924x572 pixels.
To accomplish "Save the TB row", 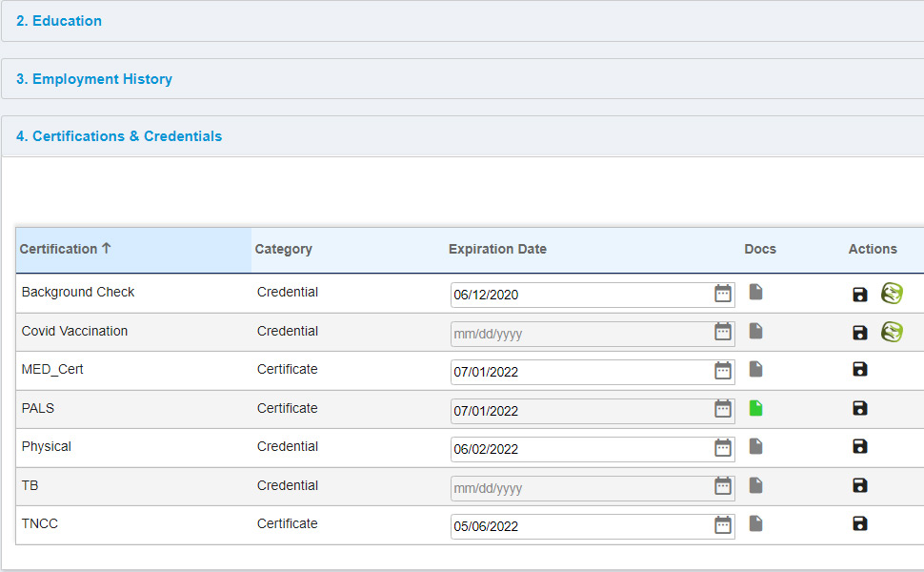I will pyautogui.click(x=860, y=485).
